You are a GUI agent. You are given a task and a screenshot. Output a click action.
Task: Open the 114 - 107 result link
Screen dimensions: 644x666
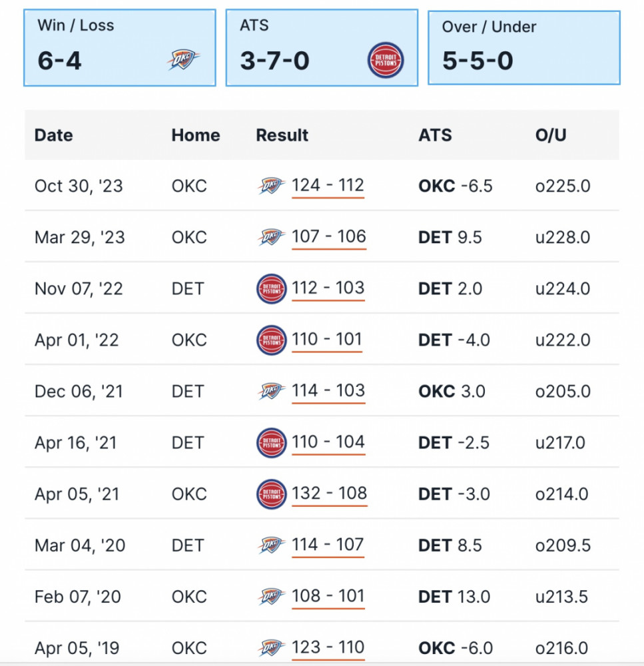[x=328, y=545]
